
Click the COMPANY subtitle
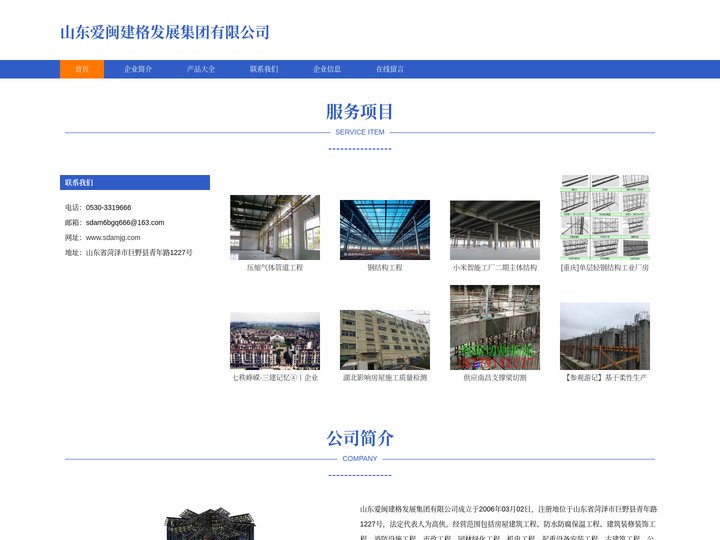point(360,459)
